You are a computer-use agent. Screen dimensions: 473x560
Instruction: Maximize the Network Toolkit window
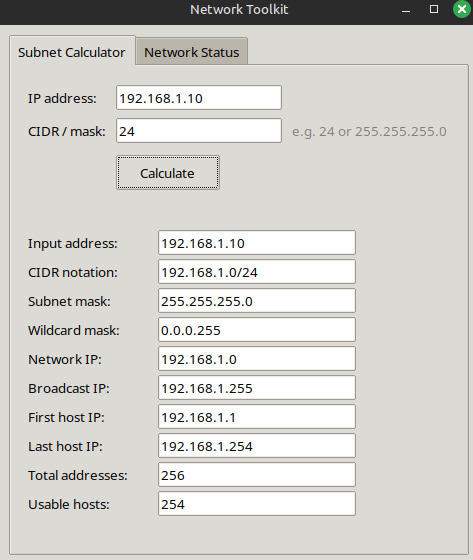point(434,9)
